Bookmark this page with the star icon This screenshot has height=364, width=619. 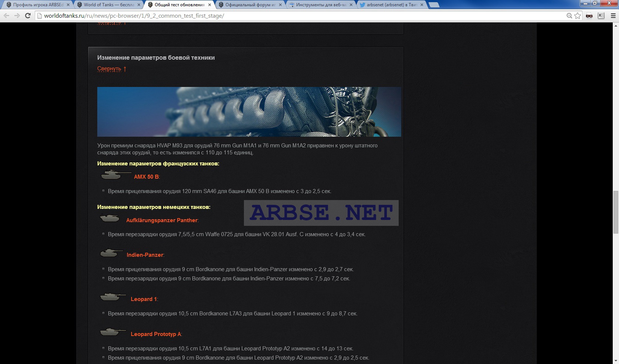pos(577,16)
